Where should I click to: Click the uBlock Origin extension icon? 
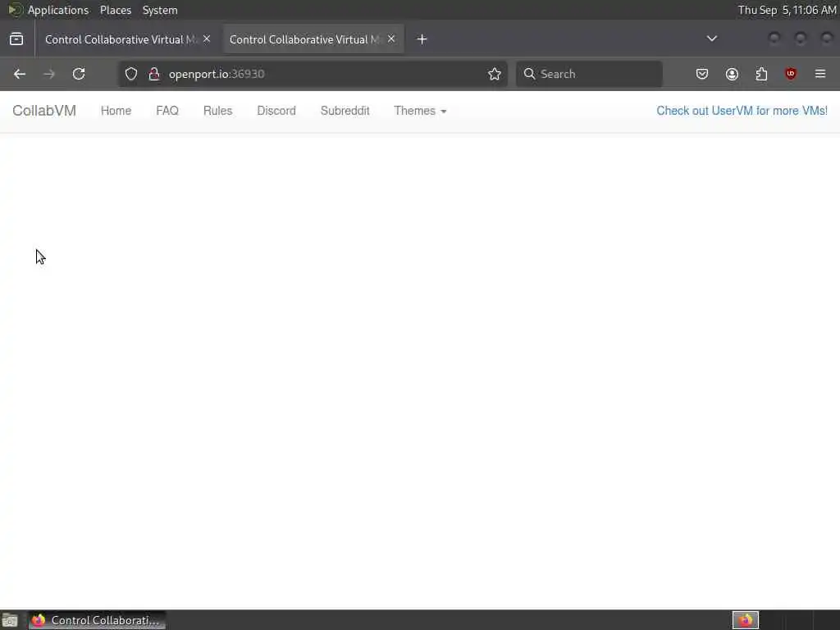791,74
